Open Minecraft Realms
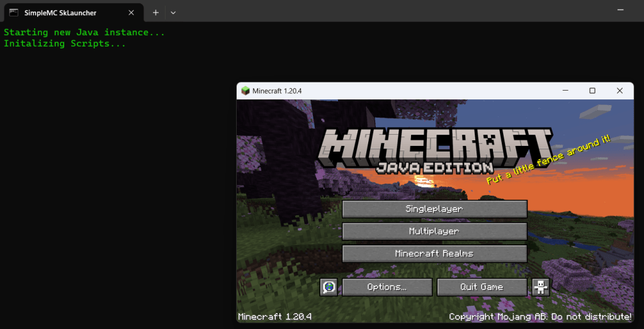 click(434, 254)
